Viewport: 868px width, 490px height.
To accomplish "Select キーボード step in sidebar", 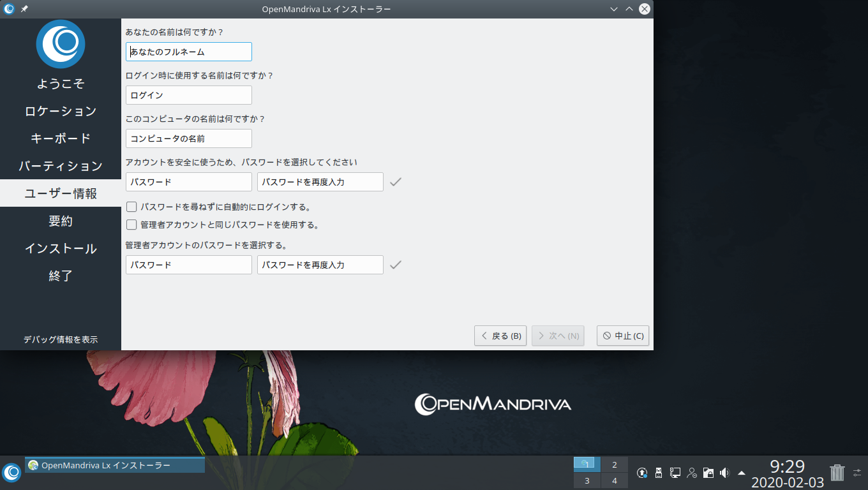I will (x=61, y=138).
